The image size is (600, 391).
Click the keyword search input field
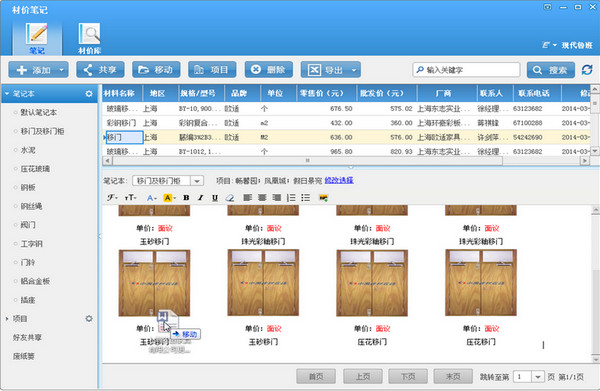[x=466, y=70]
